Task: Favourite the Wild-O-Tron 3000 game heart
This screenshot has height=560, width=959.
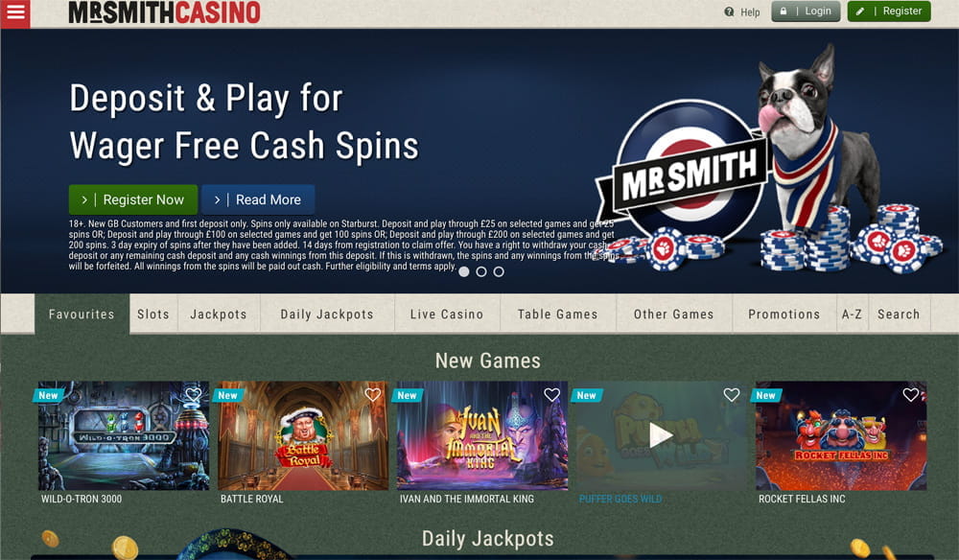Action: pyautogui.click(x=194, y=395)
